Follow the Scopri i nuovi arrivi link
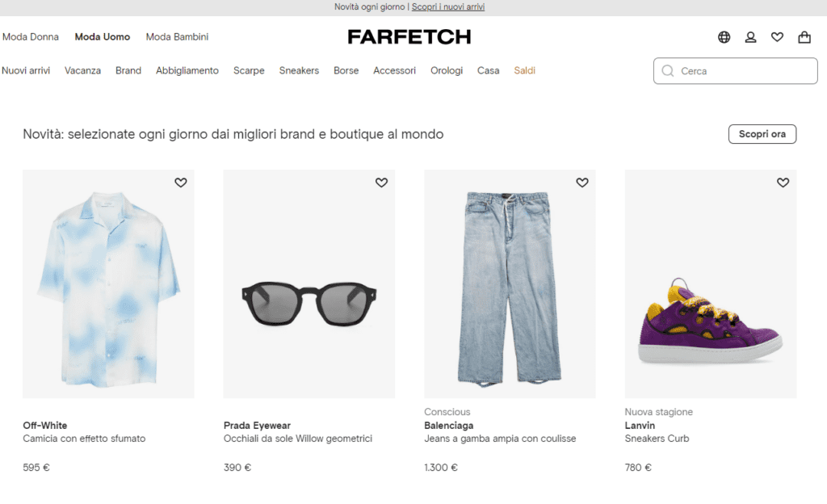 click(448, 7)
